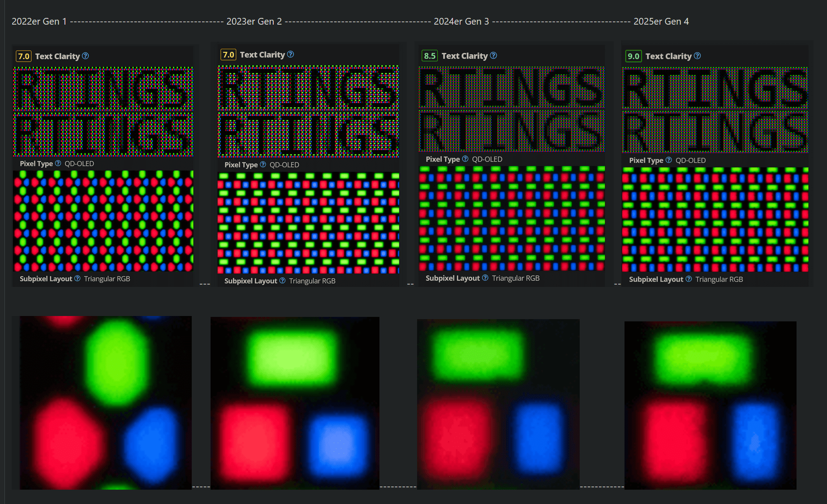
Task: Click the 8.5 score badge in Gen 3 panel
Action: coord(430,56)
